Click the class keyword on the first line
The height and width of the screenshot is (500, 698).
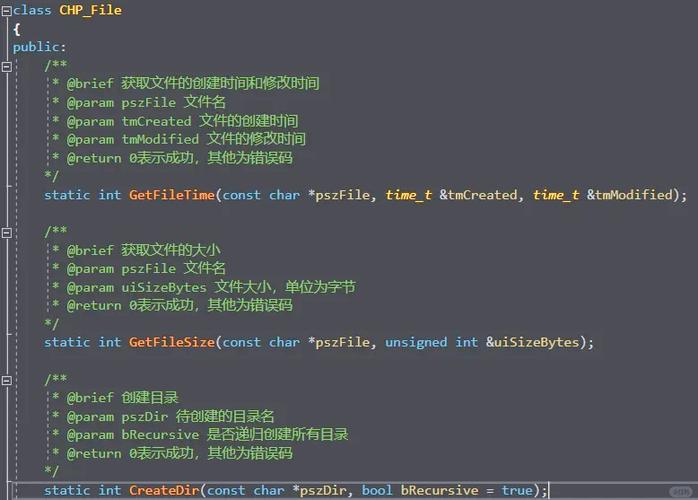click(x=32, y=10)
